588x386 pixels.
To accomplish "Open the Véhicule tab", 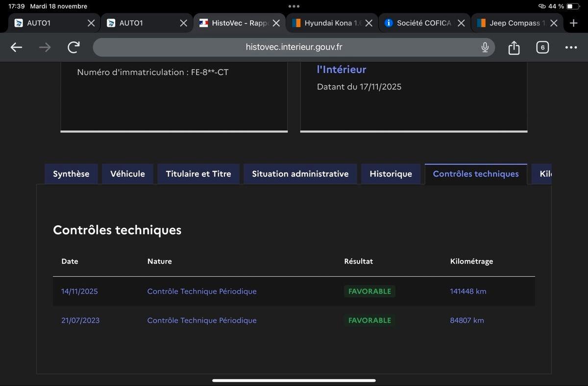I will click(127, 174).
